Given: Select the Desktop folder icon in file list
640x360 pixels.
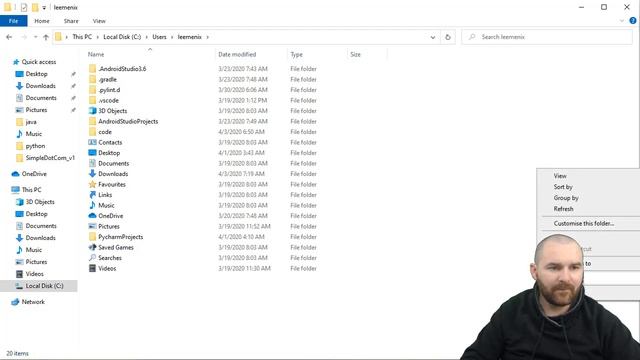Looking at the screenshot, I should 93,153.
